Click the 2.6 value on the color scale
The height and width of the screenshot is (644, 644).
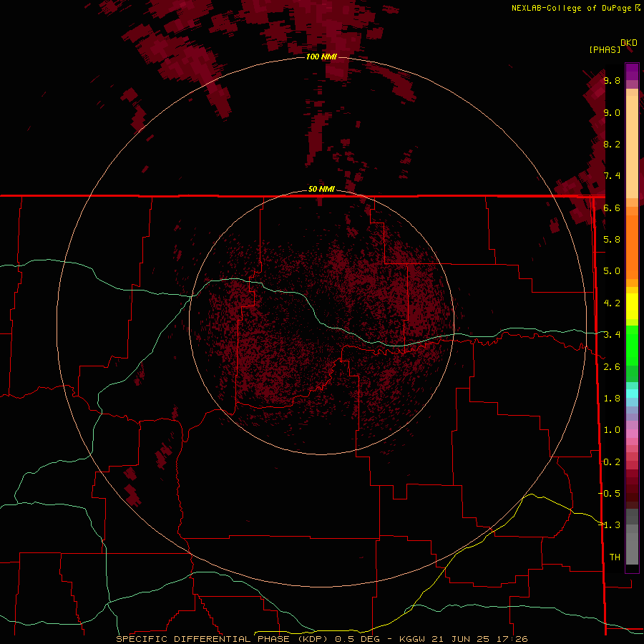click(x=612, y=367)
